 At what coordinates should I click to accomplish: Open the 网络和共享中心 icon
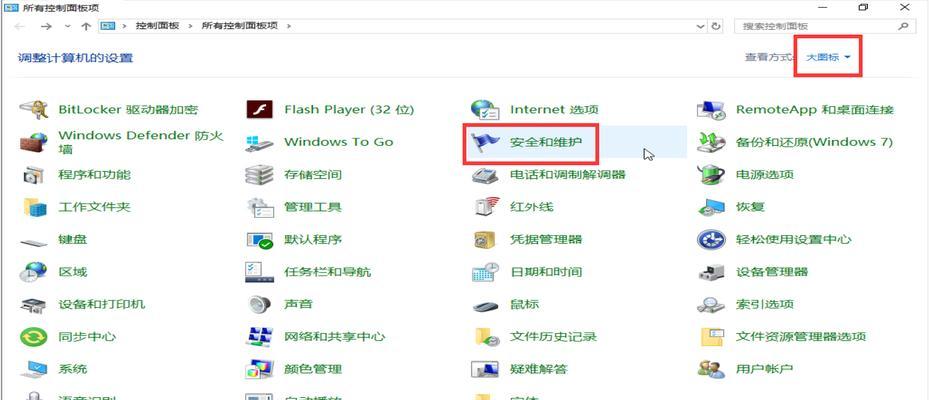click(x=259, y=337)
